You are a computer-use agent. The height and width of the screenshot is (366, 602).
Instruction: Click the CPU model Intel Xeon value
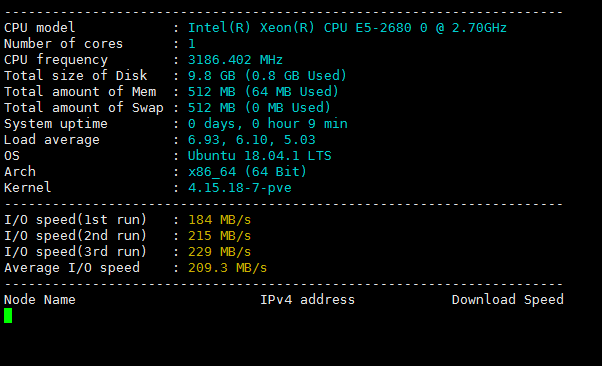coord(347,28)
